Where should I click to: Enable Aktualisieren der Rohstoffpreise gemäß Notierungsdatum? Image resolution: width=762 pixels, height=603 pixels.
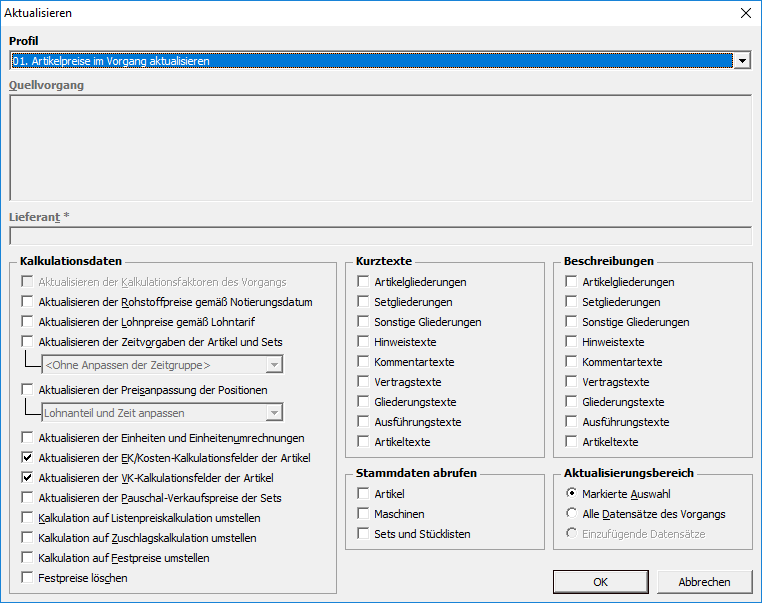[x=28, y=302]
